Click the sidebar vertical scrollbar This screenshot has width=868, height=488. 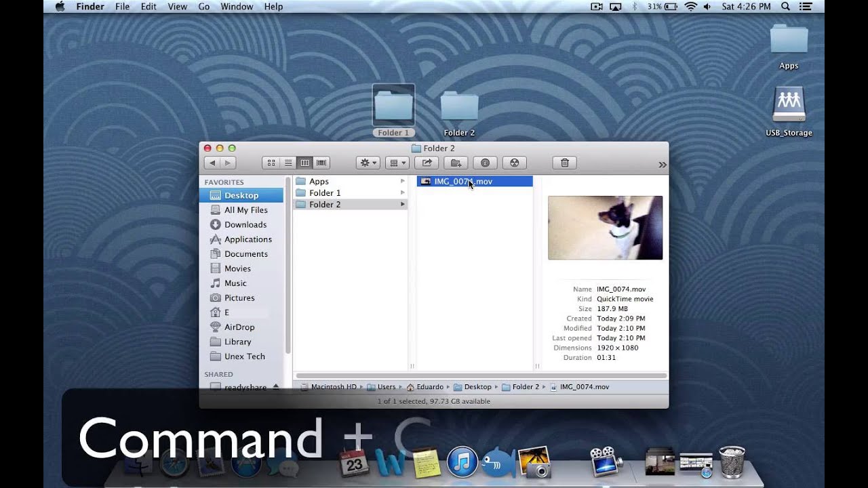[x=288, y=264]
